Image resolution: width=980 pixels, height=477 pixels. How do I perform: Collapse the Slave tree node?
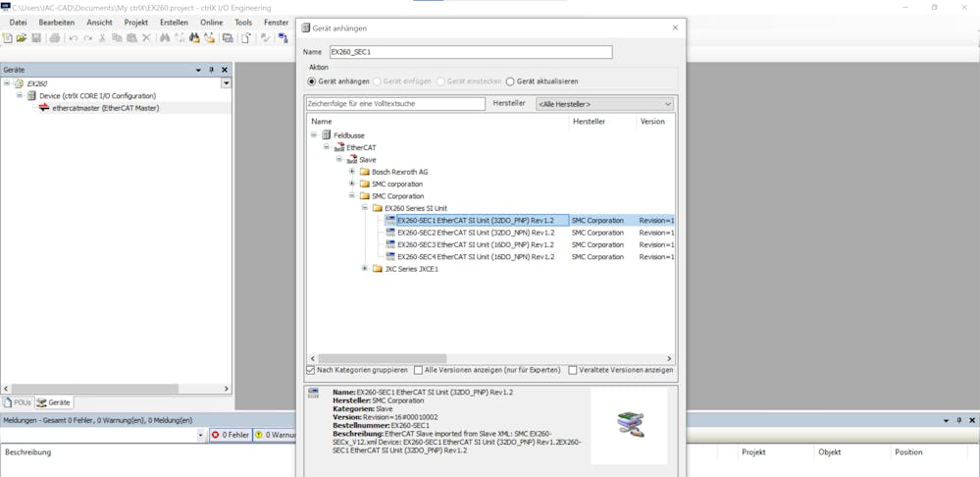[338, 159]
